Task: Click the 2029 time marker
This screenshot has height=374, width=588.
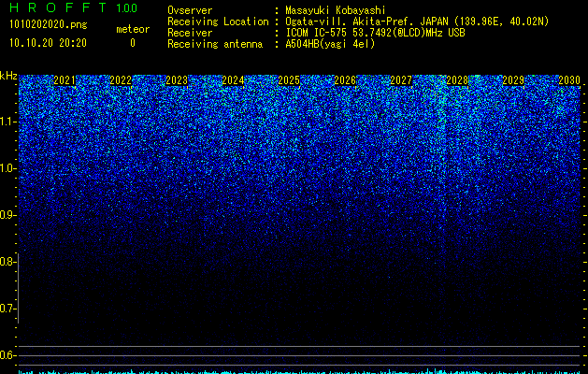Action: (513, 80)
